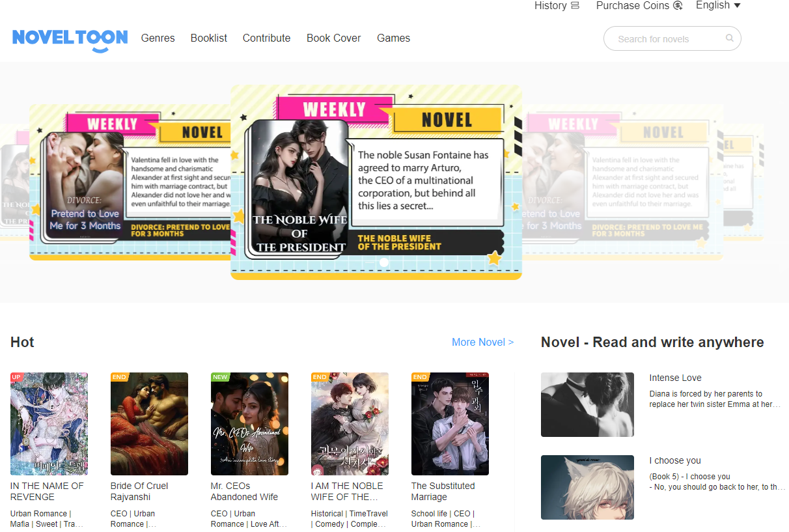
Task: Open the Games page
Action: (x=394, y=38)
